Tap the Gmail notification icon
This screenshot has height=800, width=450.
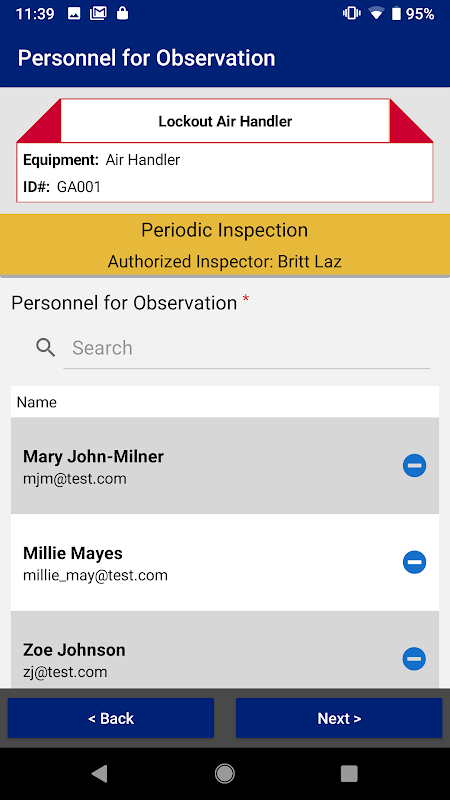[x=98, y=14]
